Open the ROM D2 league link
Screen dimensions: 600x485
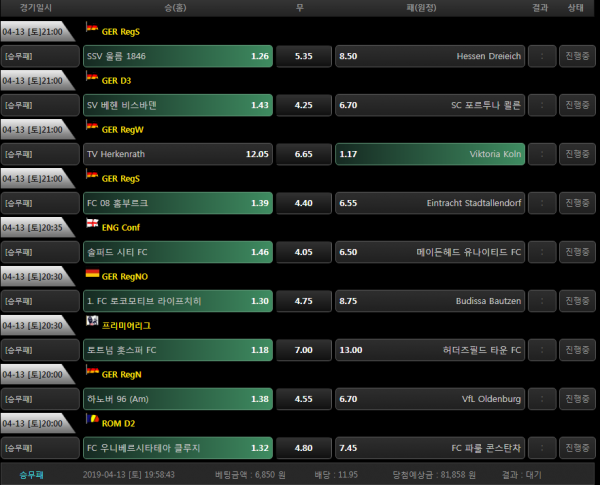[118, 422]
